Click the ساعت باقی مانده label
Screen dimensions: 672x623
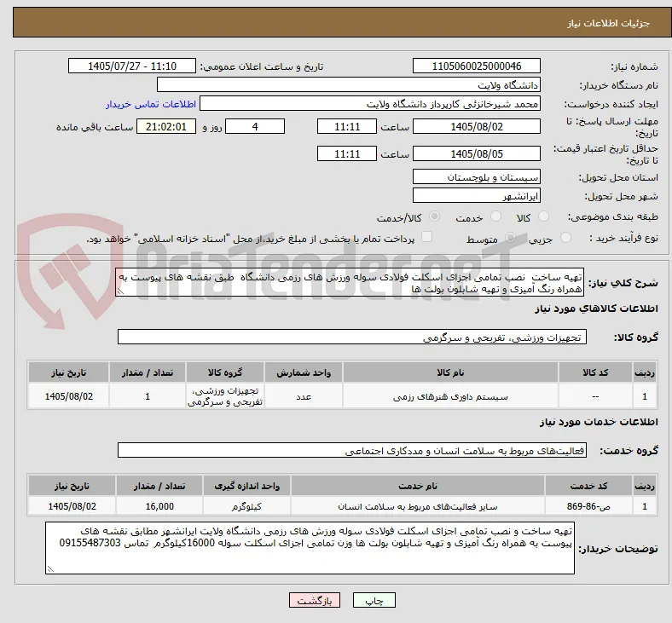95,127
